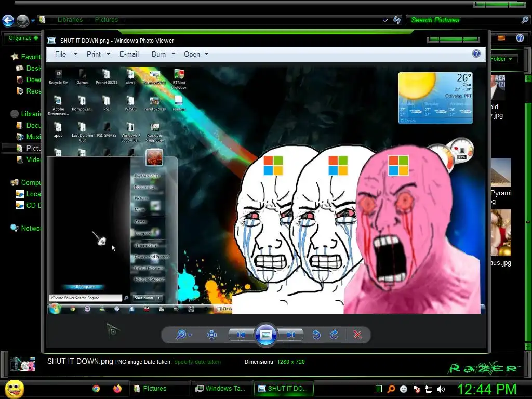532x399 pixels.
Task: Switch to Pictures taskbar button
Action: click(158, 389)
